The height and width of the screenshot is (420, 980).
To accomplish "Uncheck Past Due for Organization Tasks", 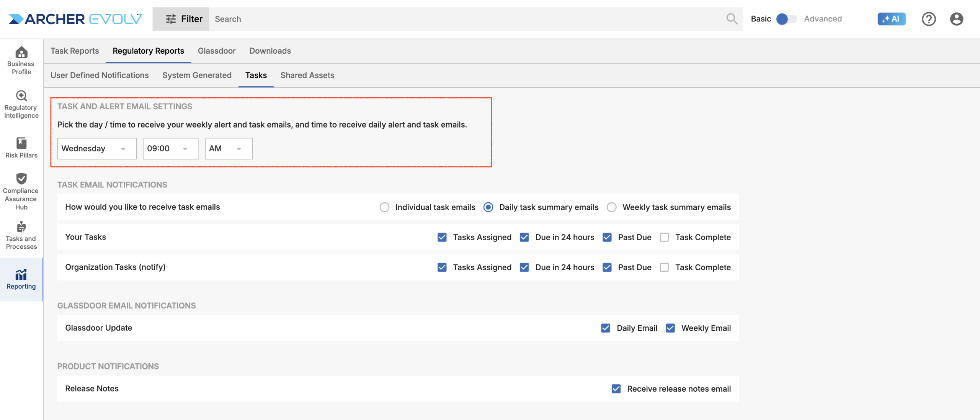I will point(607,267).
